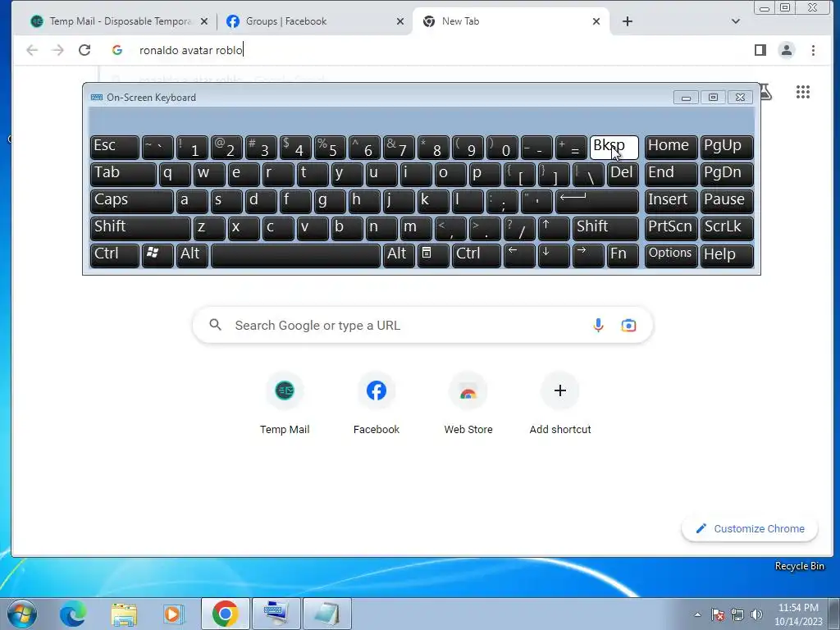Screen dimensions: 840x630
Task: Close the New Tab tab
Action: (x=596, y=21)
